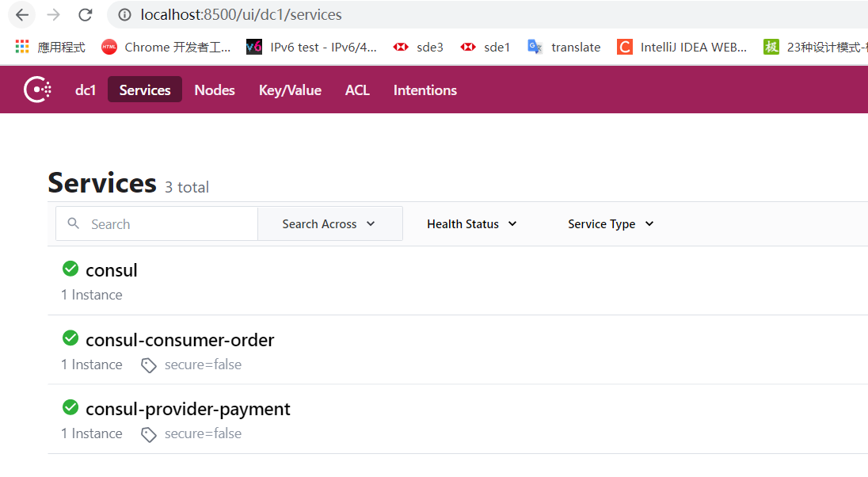Viewport: 868px width, 477px height.
Task: Reload the page with refresh icon
Action: pyautogui.click(x=86, y=15)
